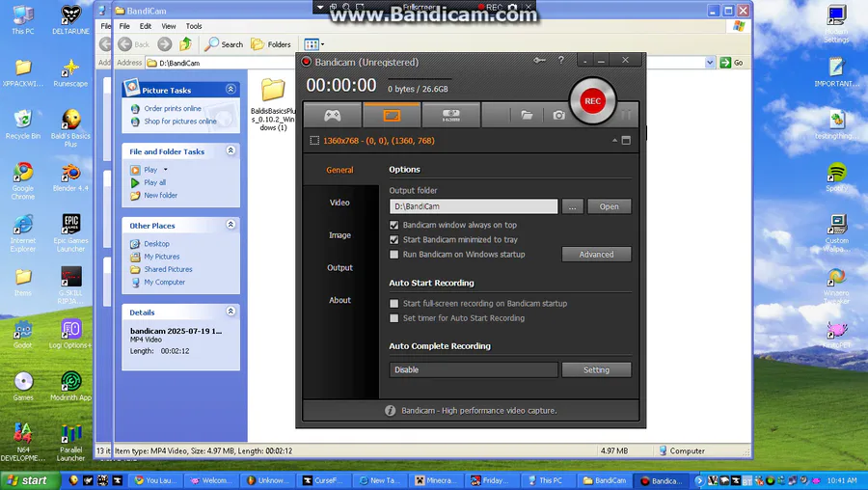Click Auto Complete Recording Setting button
The image size is (868, 490).
point(596,369)
